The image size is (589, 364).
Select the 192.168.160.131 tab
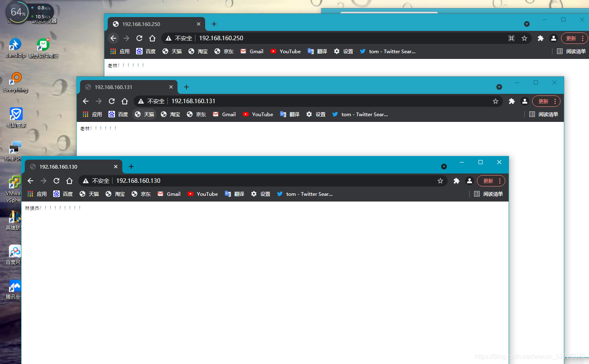[129, 87]
